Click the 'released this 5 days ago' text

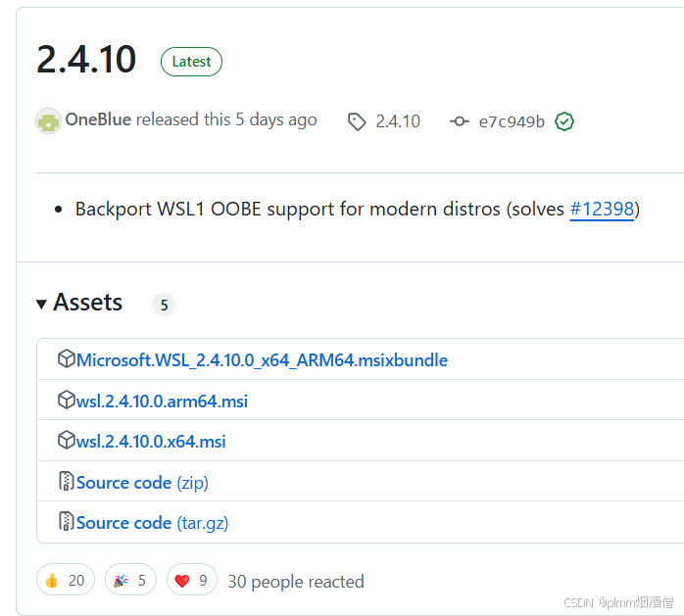coord(226,119)
